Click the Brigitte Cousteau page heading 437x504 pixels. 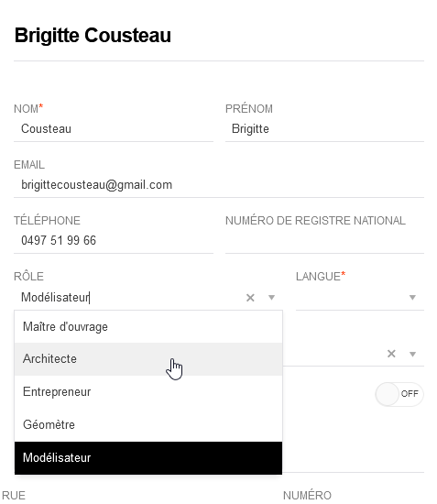93,36
